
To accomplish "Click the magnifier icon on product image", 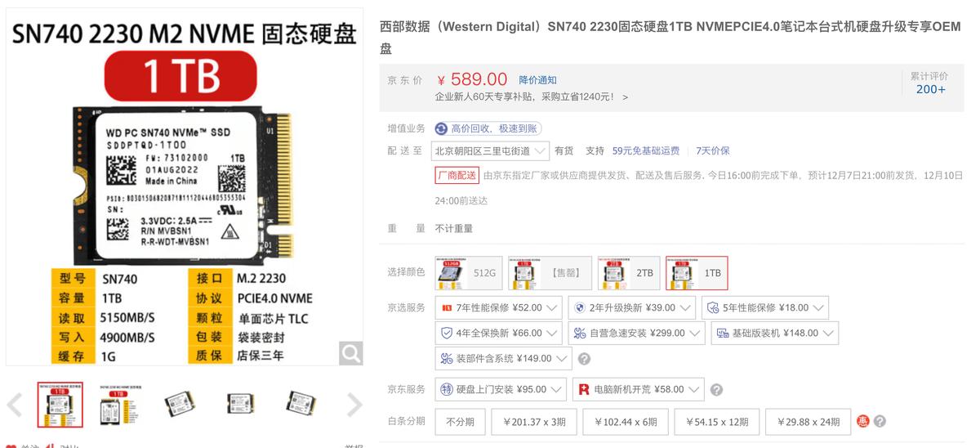I will [x=351, y=353].
